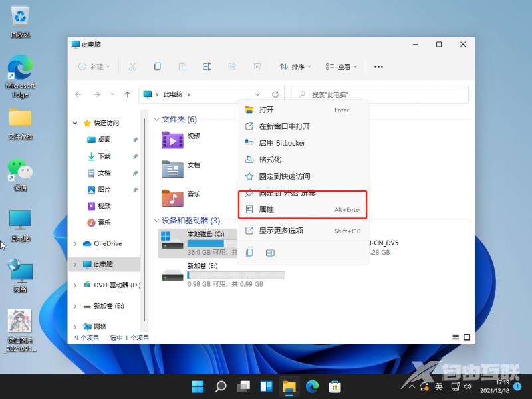Select 下载 in quick access sidebar
The image size is (532, 399).
104,156
